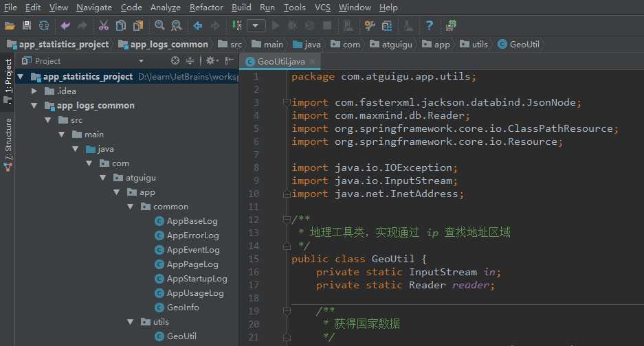Select the GeoUtil.java editor tab
The height and width of the screenshot is (346, 644).
point(281,62)
